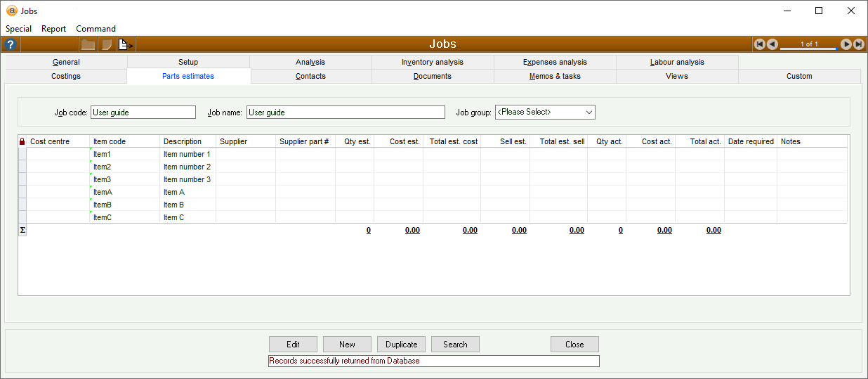Click the blue help question mark icon
The image size is (868, 379).
[x=10, y=44]
